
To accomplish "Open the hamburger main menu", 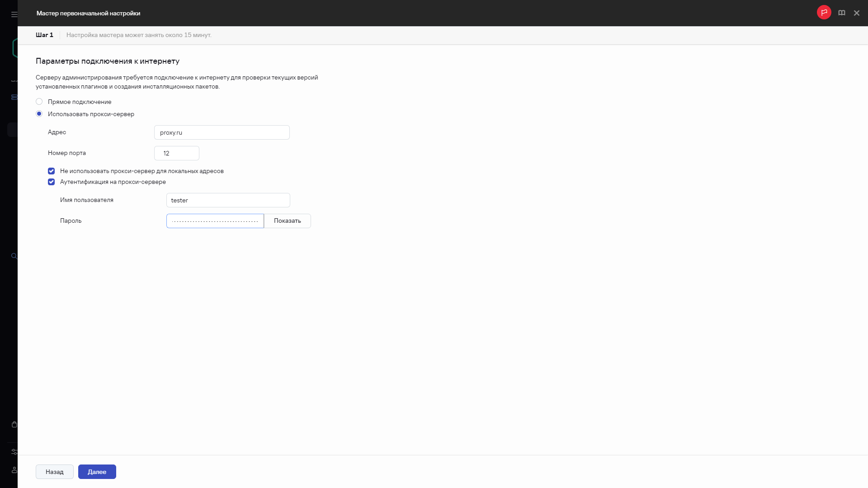I will click(14, 14).
